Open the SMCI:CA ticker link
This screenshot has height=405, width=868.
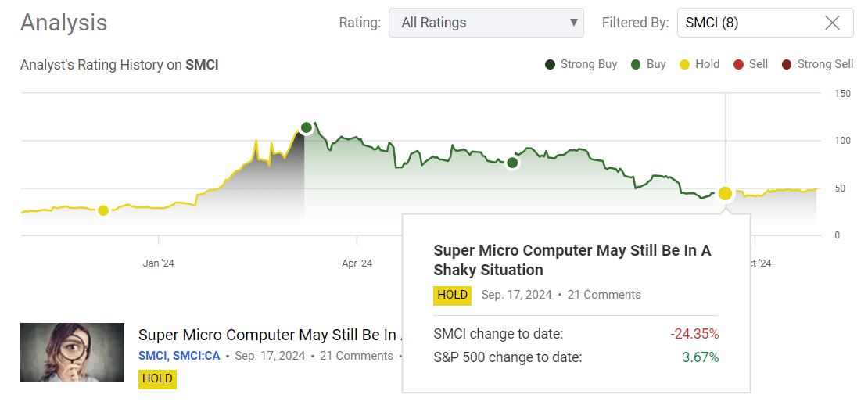[199, 356]
